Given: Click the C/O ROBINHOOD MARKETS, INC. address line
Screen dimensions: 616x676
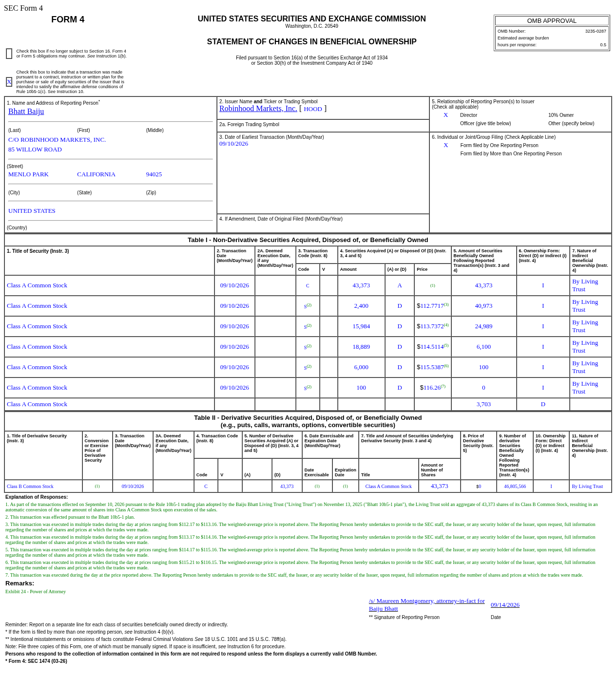Looking at the screenshot, I should [57, 140].
